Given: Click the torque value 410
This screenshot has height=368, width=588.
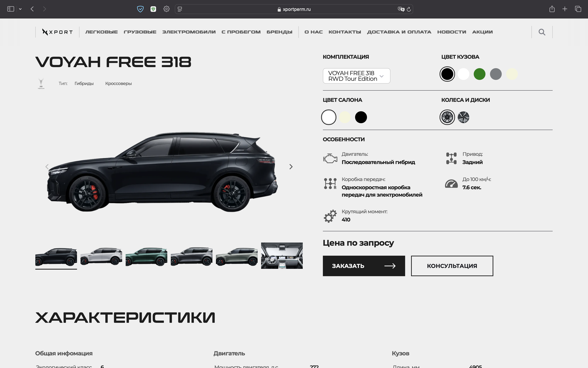Looking at the screenshot, I should coord(346,220).
